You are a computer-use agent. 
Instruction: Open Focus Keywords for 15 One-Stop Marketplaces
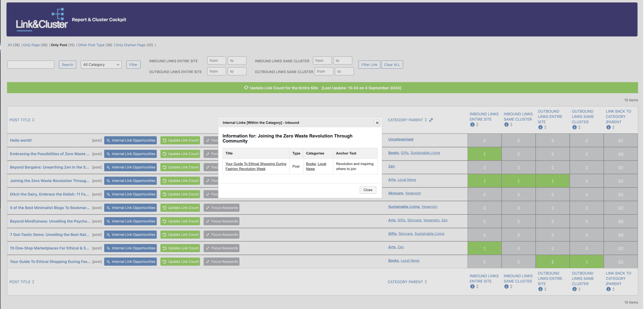(221, 248)
